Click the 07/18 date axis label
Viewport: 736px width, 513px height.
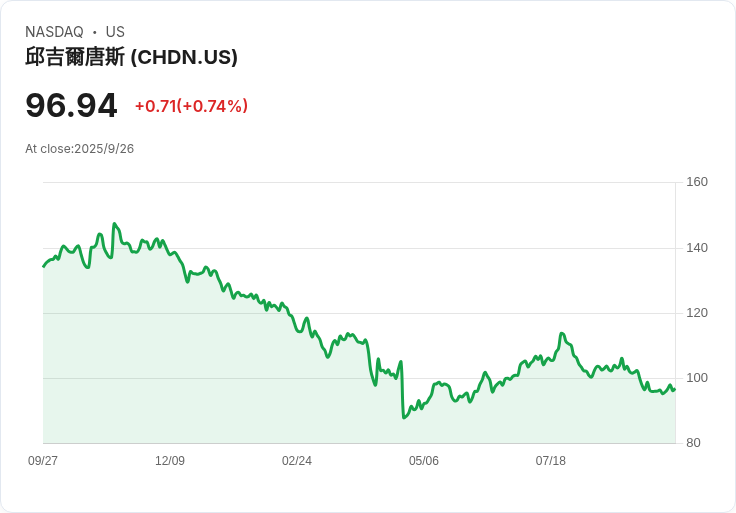tap(551, 460)
